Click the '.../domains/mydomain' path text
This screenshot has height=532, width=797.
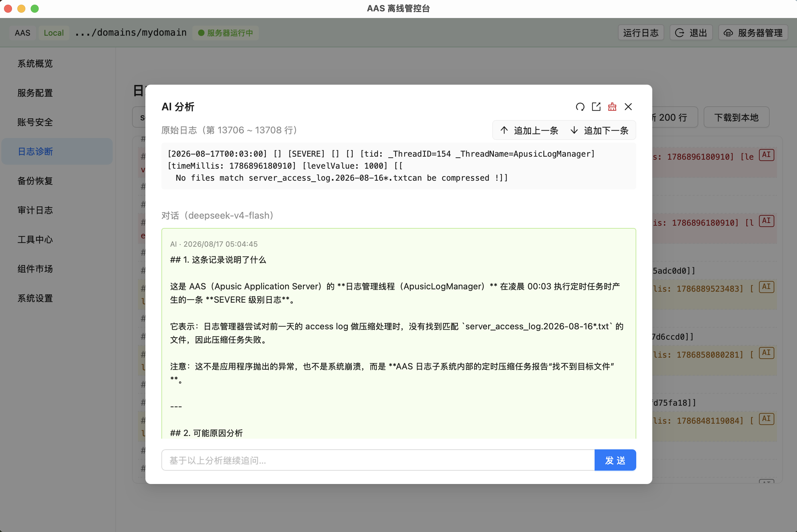pos(131,33)
